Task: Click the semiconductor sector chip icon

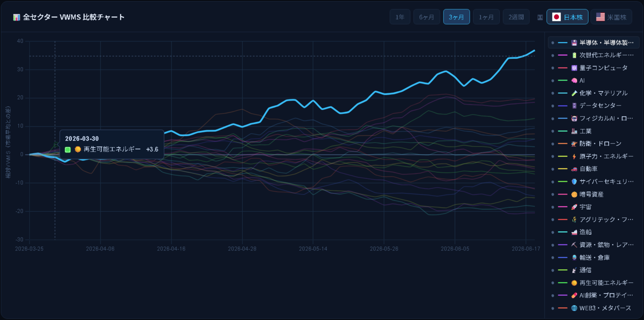Action: (574, 43)
